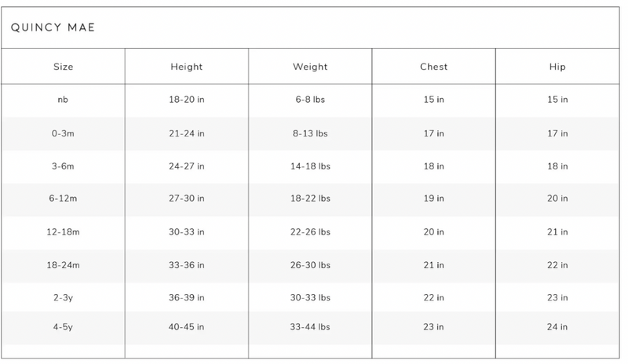Click the Height column header
This screenshot has height=364, width=628.
(187, 67)
